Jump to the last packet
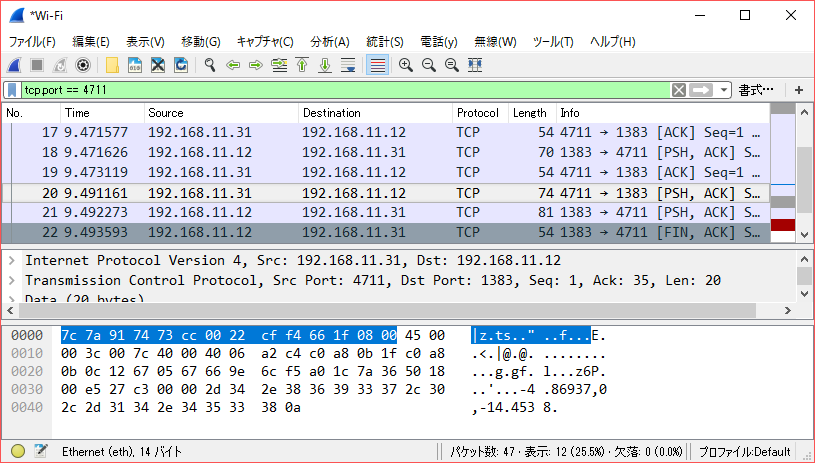The height and width of the screenshot is (463, 815). point(324,65)
